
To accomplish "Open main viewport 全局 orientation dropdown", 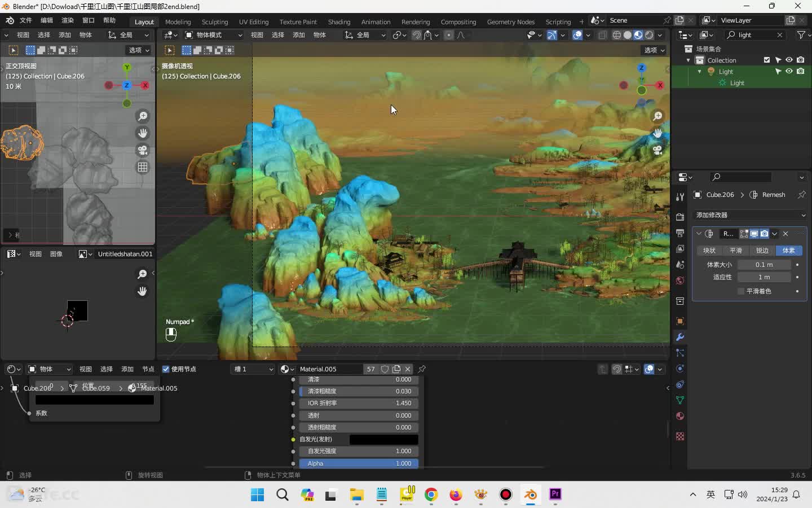I will (x=365, y=35).
